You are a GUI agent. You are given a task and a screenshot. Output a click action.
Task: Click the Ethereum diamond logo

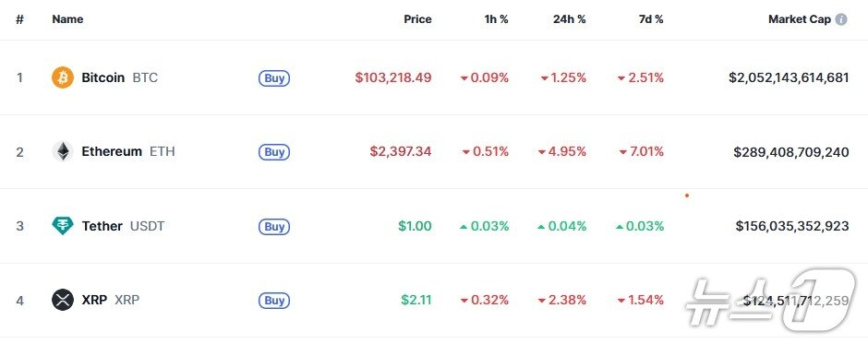[x=63, y=151]
